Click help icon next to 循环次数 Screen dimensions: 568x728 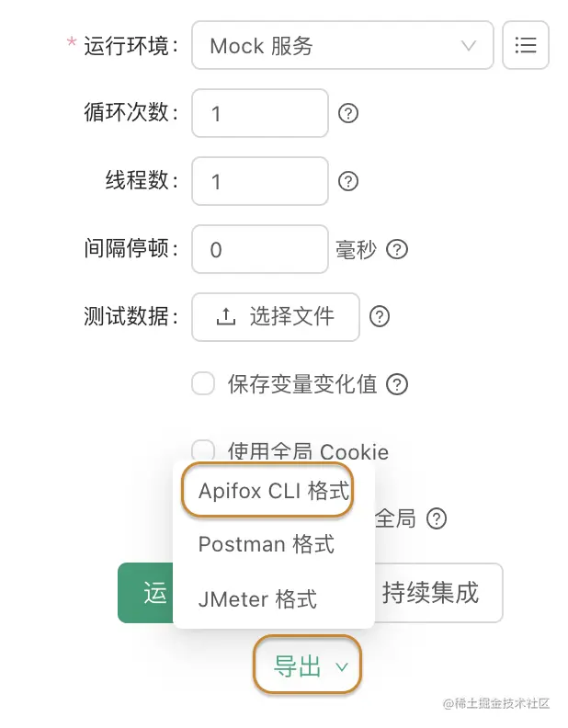(348, 114)
